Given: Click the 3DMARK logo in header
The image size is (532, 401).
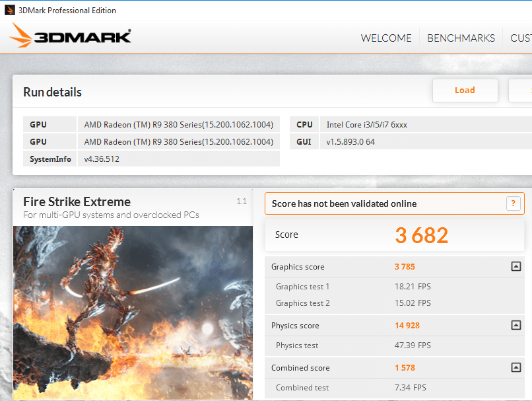Looking at the screenshot, I should coord(70,35).
